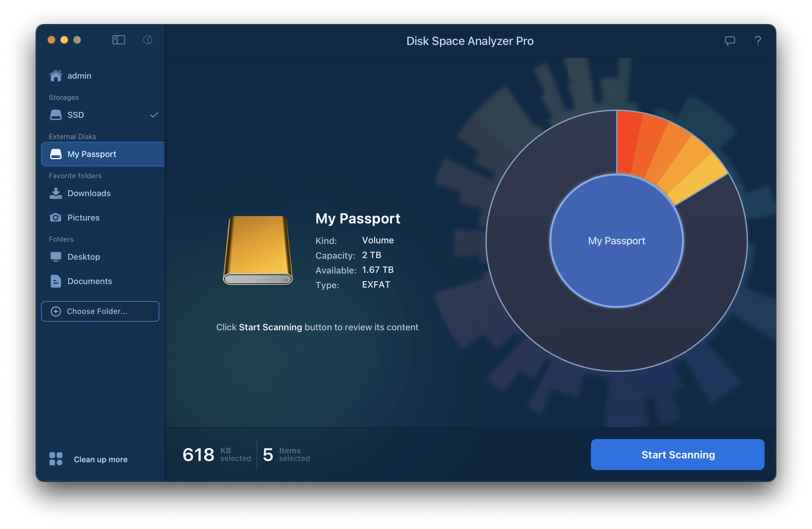Click the Folders section header

click(x=61, y=239)
